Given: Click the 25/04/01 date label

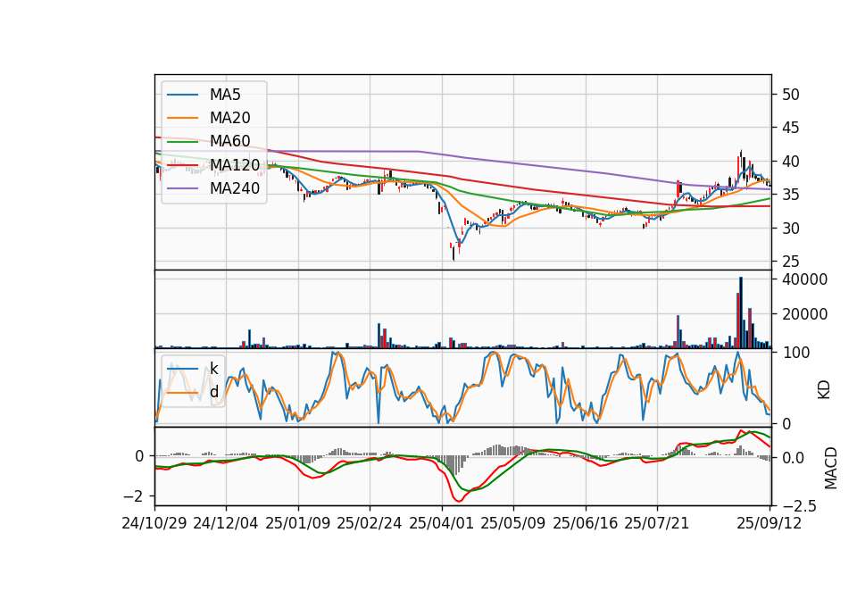Looking at the screenshot, I should [x=441, y=523].
